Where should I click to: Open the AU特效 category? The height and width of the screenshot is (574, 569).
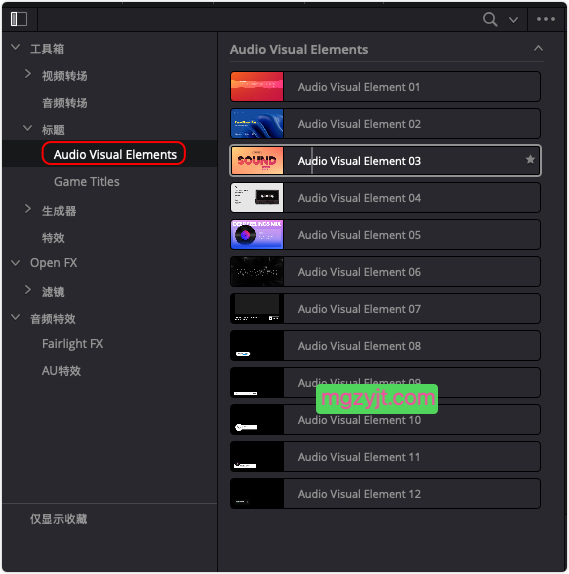coord(61,371)
